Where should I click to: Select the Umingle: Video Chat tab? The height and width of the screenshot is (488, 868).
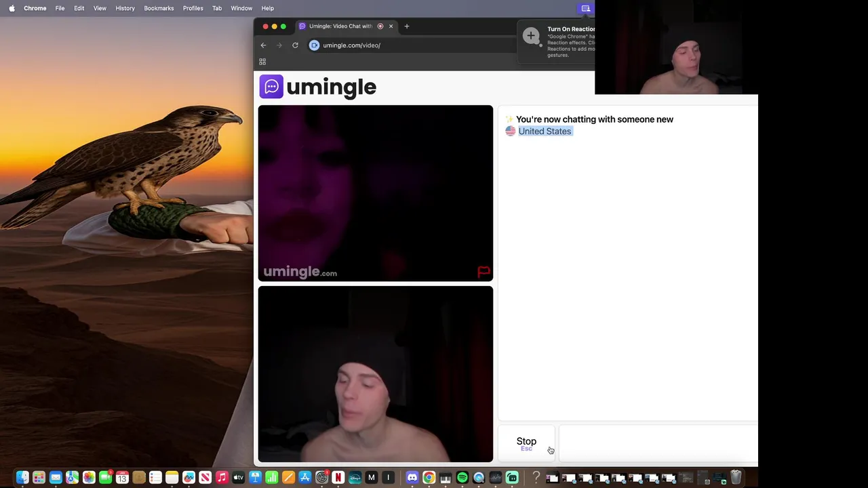346,26
